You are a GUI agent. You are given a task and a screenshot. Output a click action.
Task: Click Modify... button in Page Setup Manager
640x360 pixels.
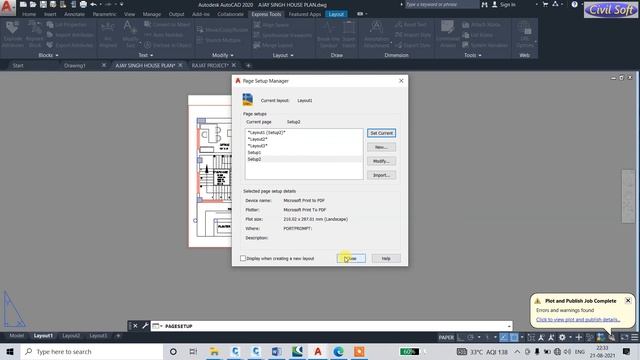click(381, 161)
